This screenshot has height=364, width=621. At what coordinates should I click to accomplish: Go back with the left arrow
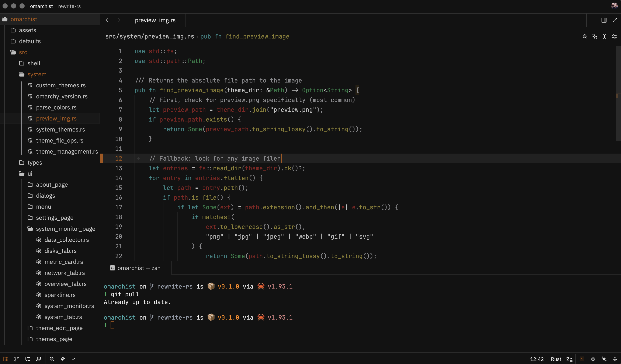tap(107, 20)
